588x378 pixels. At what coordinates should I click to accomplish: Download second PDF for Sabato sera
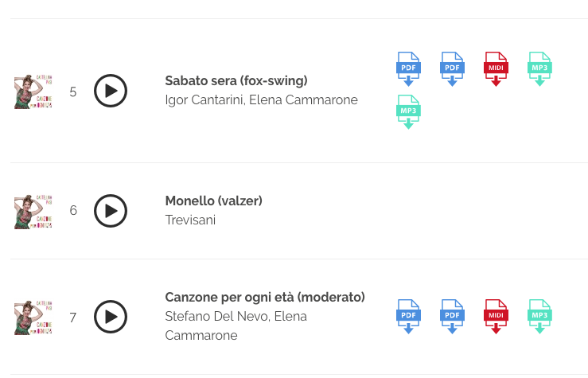452,69
